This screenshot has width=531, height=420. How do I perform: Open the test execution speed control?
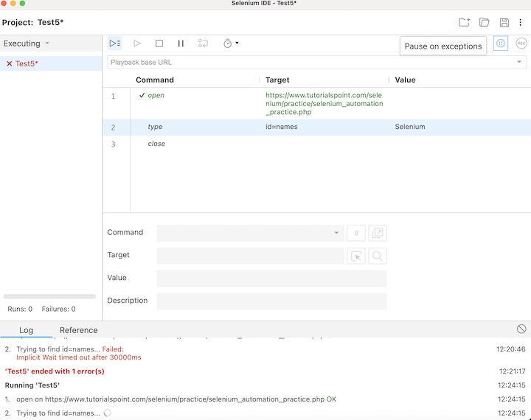[230, 44]
